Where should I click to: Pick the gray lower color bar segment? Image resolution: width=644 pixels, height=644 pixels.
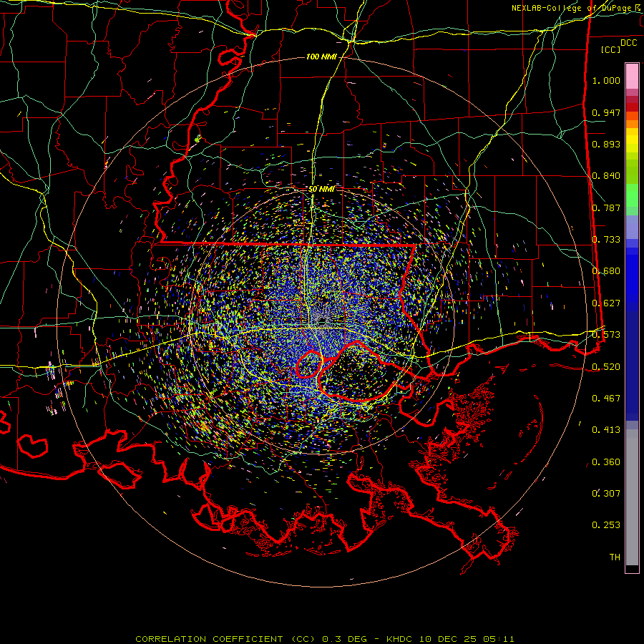[632, 497]
